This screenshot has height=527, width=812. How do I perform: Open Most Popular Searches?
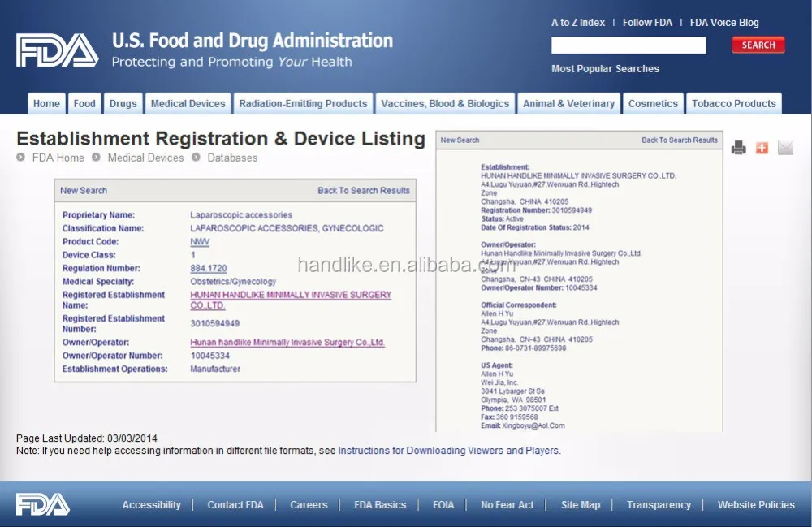point(605,69)
